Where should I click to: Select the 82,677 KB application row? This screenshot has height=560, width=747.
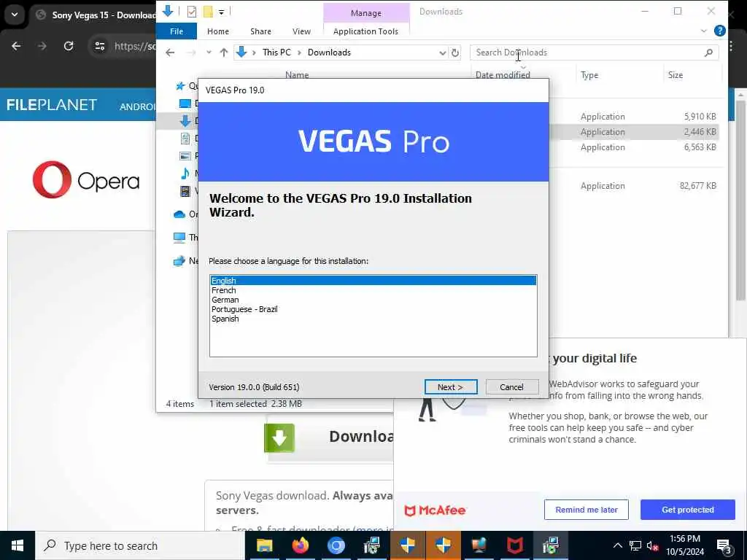coord(634,186)
